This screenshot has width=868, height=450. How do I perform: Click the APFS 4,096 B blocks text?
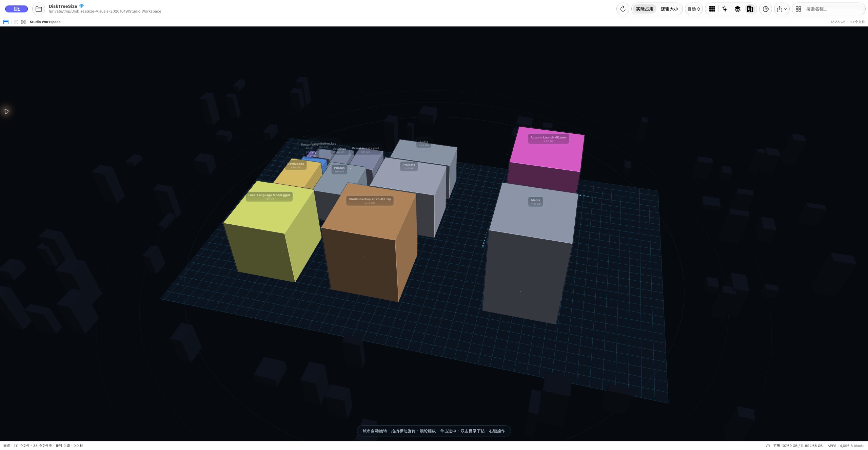pos(846,446)
